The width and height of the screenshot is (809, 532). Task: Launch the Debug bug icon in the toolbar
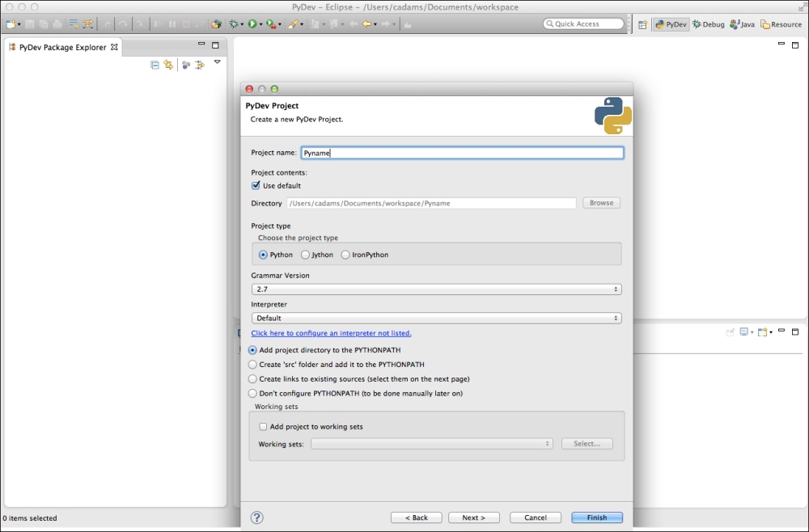(234, 24)
